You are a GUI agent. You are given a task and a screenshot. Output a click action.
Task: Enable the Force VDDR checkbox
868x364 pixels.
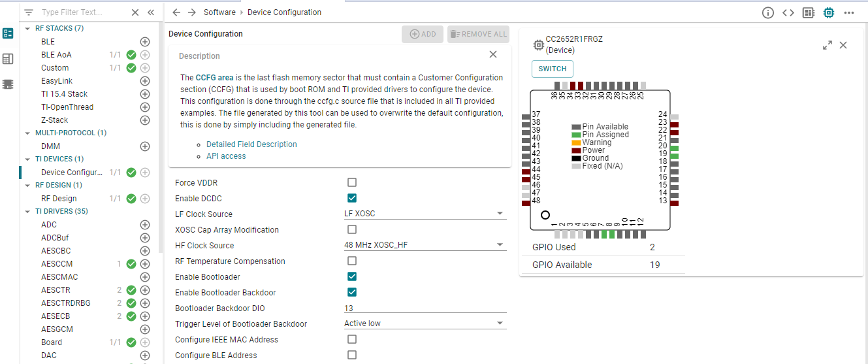click(x=352, y=183)
